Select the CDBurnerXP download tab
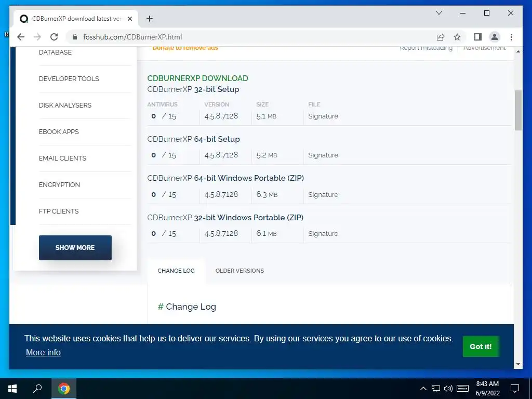This screenshot has width=532, height=399. pos(76,19)
